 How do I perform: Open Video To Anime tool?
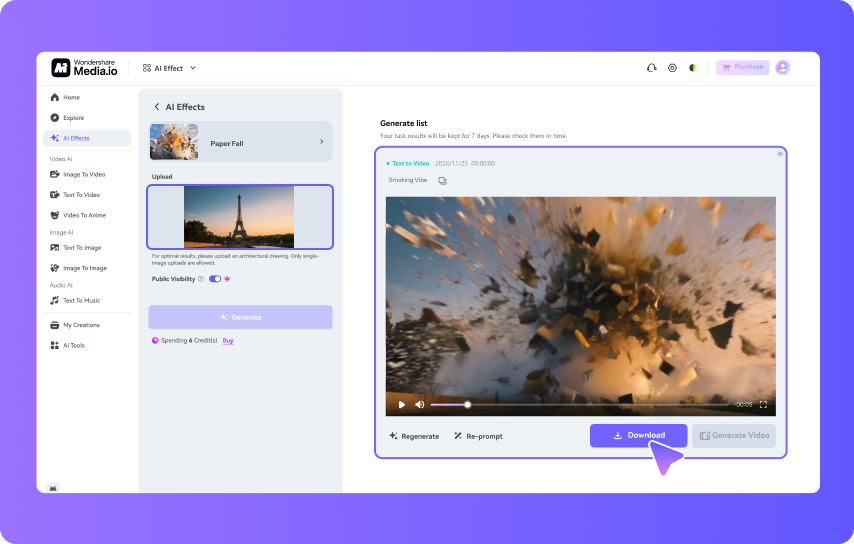coord(78,215)
